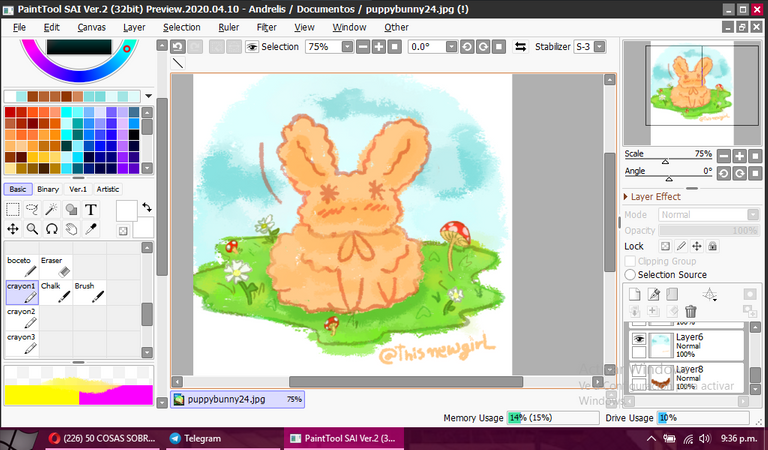768x450 pixels.
Task: Switch to the Artistic tool tab
Action: (108, 189)
